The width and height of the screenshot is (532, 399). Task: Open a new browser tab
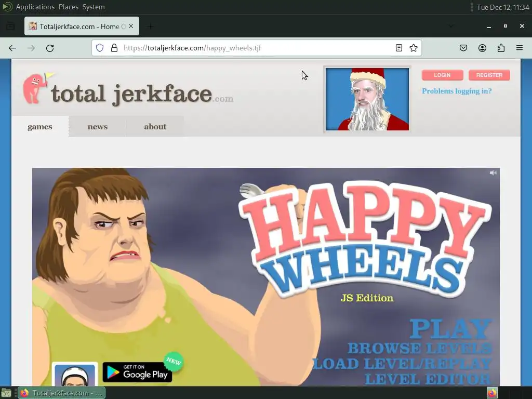150,26
